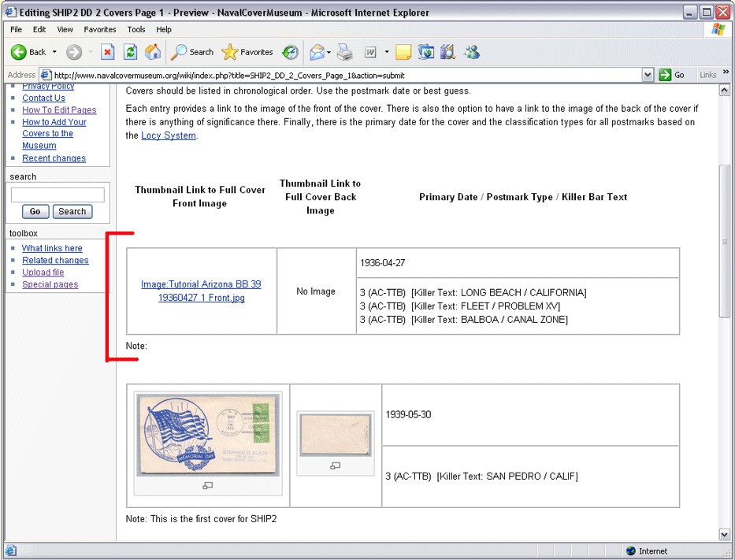Click the Stop loading toolbar icon

108,52
